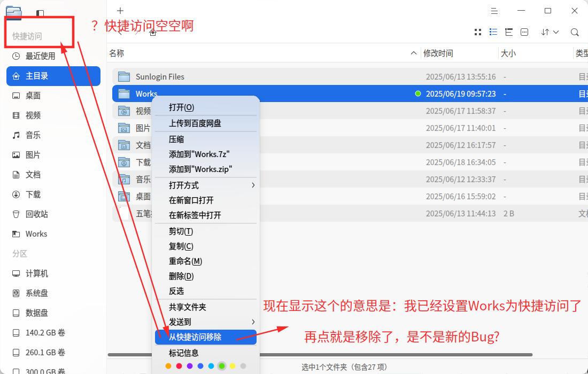Open 计算机 in the sidebar
This screenshot has height=374, width=588.
53,274
